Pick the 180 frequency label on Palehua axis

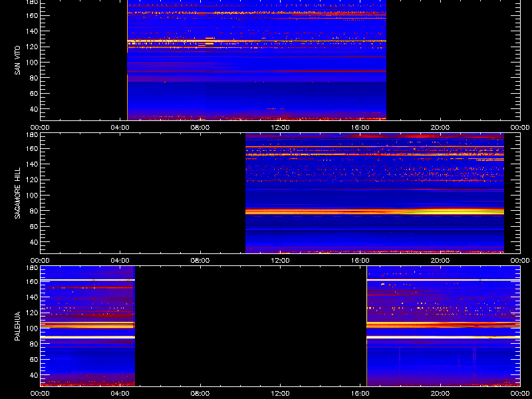tap(33, 268)
